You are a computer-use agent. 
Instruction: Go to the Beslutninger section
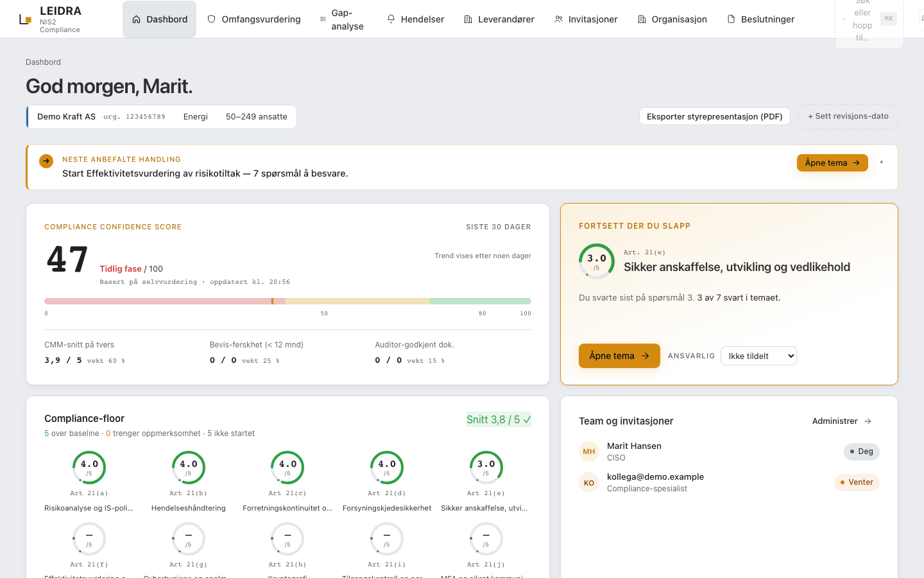[760, 19]
